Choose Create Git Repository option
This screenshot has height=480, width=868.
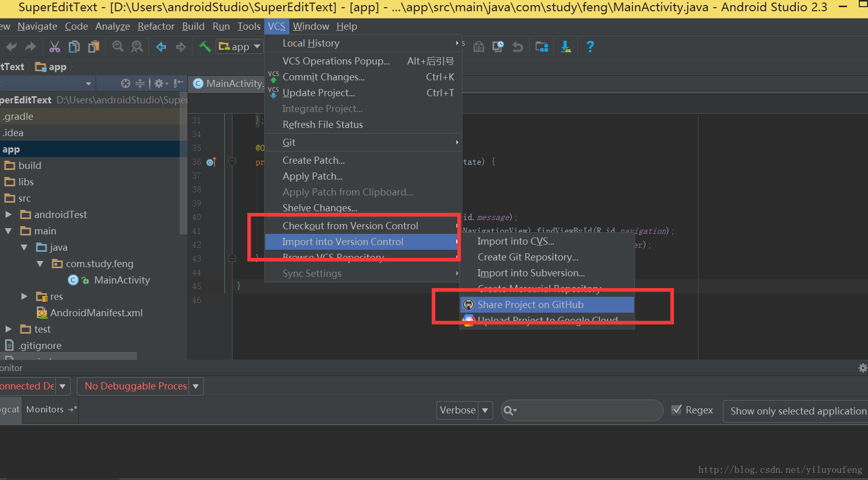click(547, 257)
